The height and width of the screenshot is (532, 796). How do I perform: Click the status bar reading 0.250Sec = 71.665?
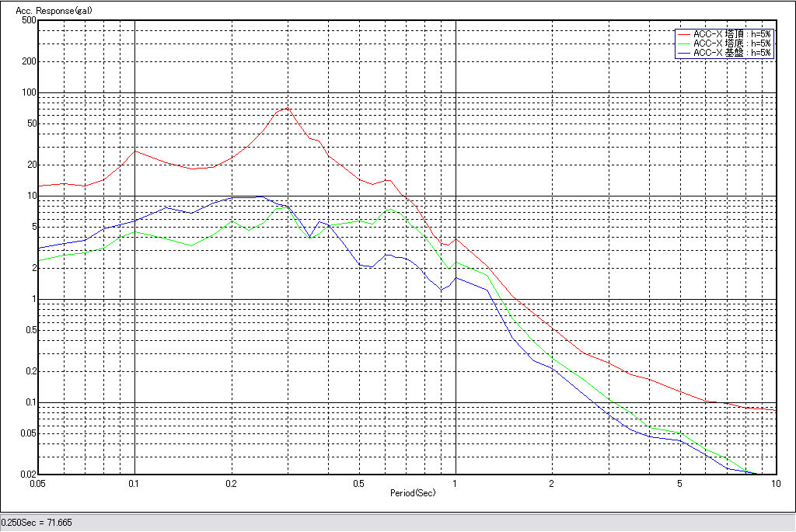(x=37, y=523)
